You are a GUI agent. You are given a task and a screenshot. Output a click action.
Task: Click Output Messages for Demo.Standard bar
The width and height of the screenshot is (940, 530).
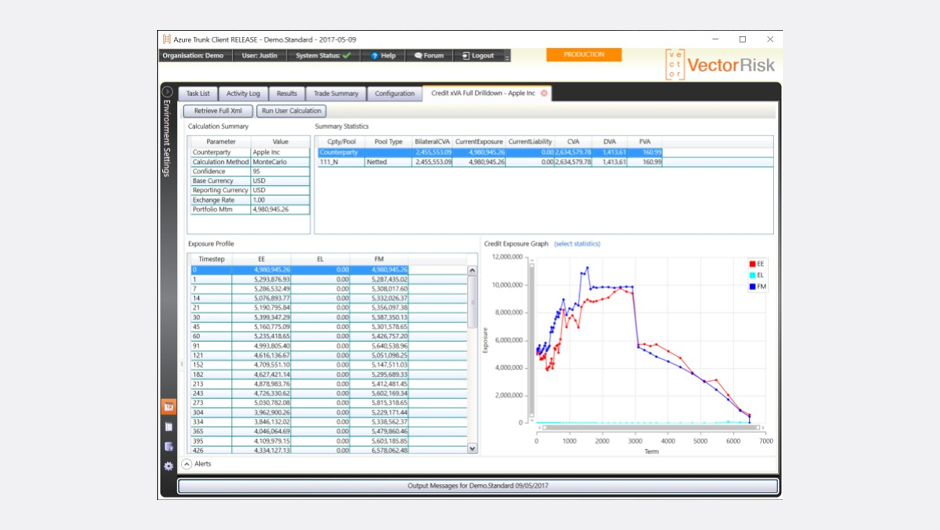478,486
